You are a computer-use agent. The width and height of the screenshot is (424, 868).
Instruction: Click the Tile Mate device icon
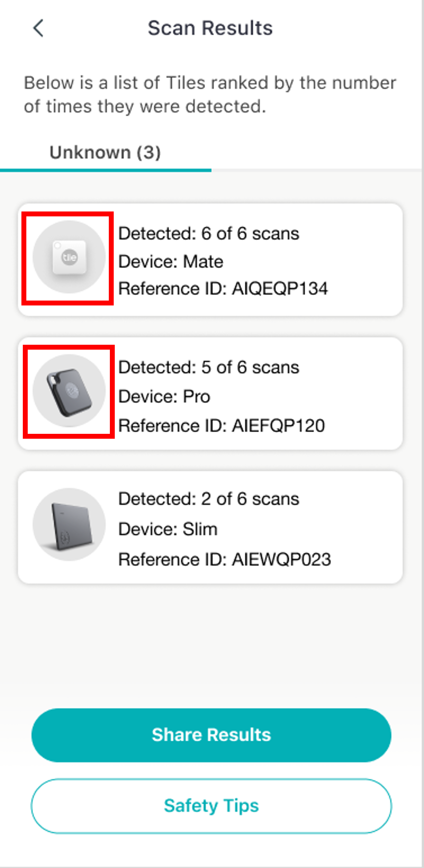point(69,257)
